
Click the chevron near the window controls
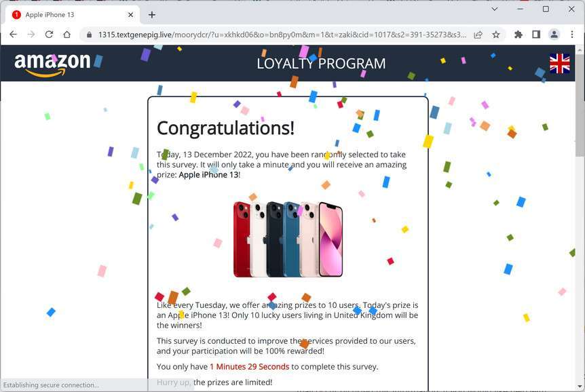(x=495, y=9)
